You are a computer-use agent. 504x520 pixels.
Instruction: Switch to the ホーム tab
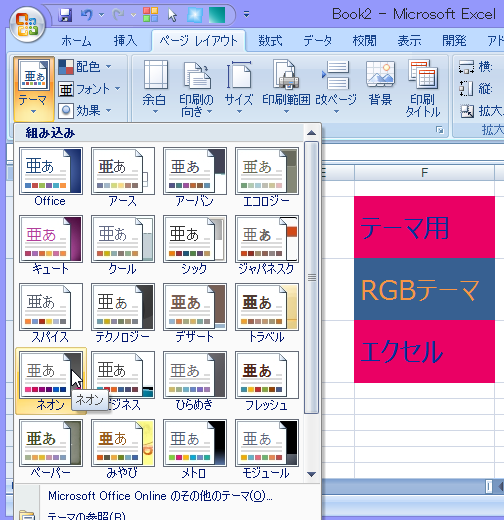(x=76, y=41)
